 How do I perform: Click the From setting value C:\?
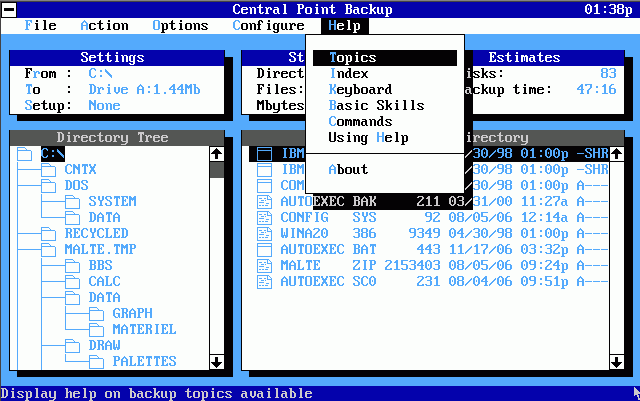100,74
